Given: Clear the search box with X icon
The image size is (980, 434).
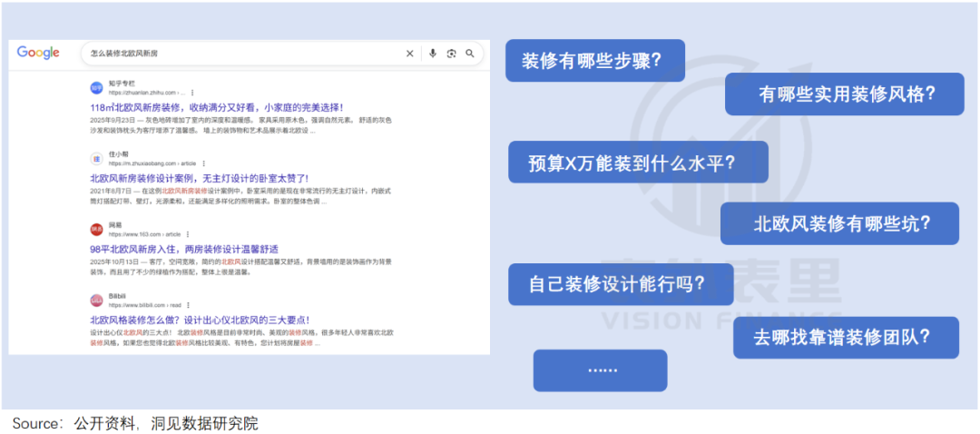Looking at the screenshot, I should [x=410, y=54].
